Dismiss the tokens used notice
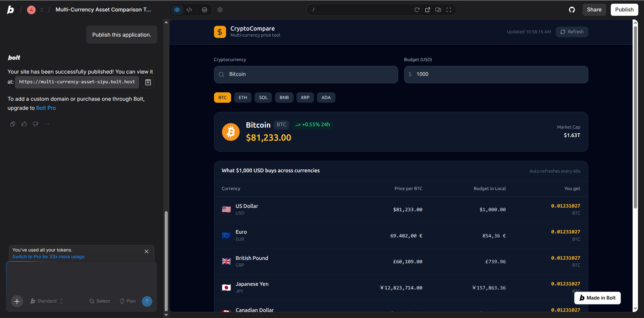The image size is (644, 318). click(x=147, y=252)
